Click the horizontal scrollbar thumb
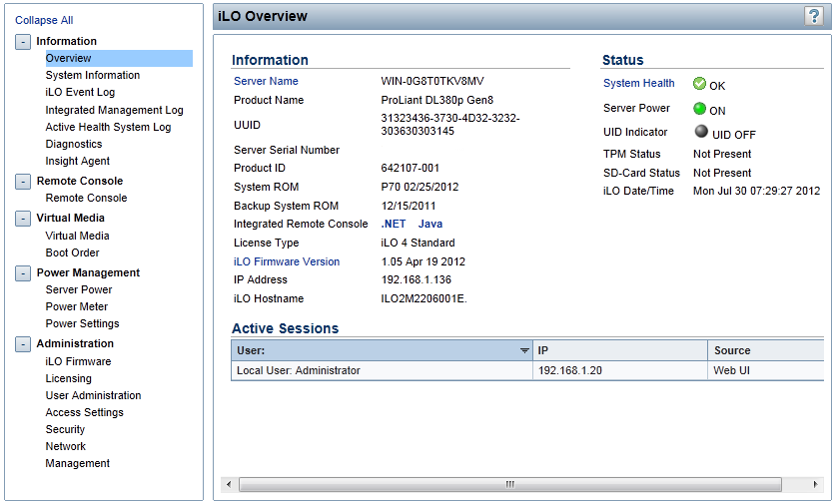Screen dimensions: 835x504 (510, 484)
